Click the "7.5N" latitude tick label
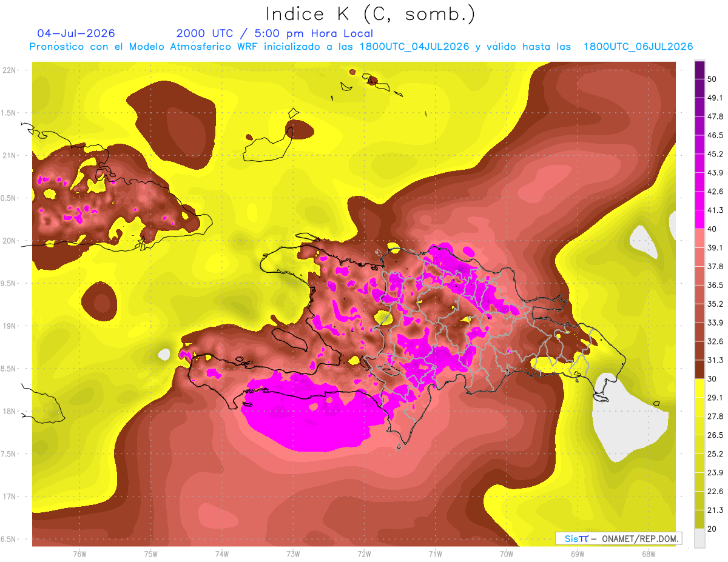This screenshot has width=728, height=562. coord(9,454)
